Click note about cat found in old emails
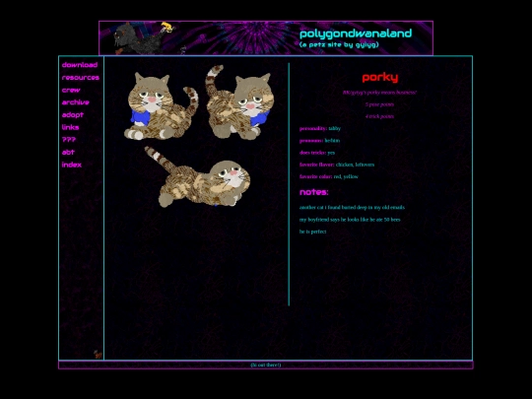This screenshot has height=399, width=532. coord(352,207)
